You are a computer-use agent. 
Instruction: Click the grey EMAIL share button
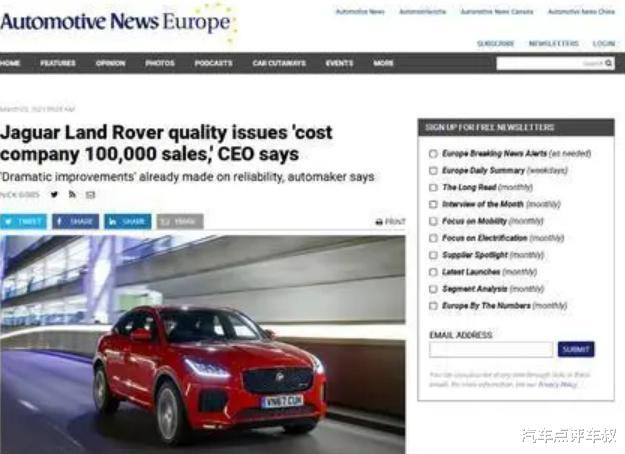(180, 221)
